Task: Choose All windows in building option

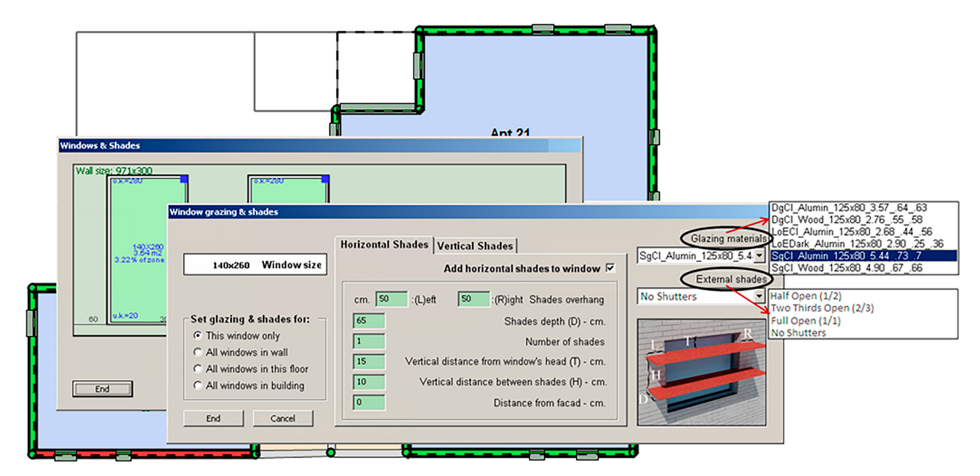Action: pyautogui.click(x=198, y=385)
